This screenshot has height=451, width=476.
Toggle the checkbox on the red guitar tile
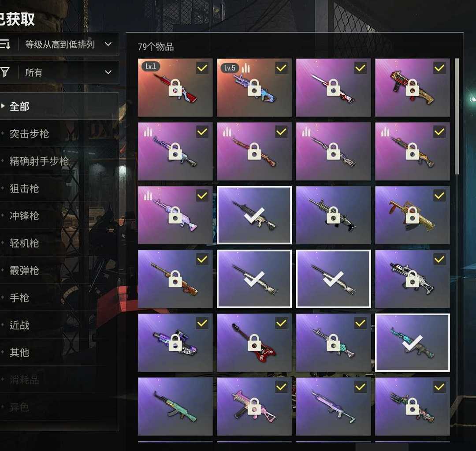coord(281,323)
